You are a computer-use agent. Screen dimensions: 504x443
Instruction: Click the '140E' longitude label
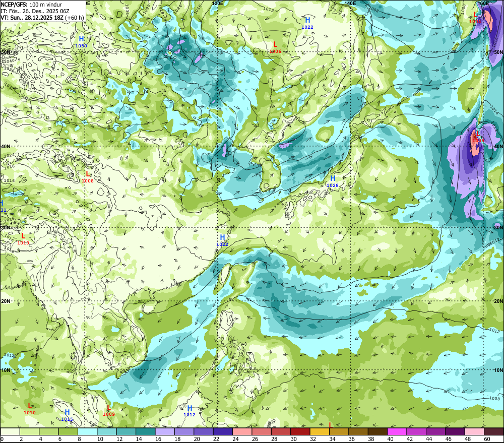[x=350, y=3]
